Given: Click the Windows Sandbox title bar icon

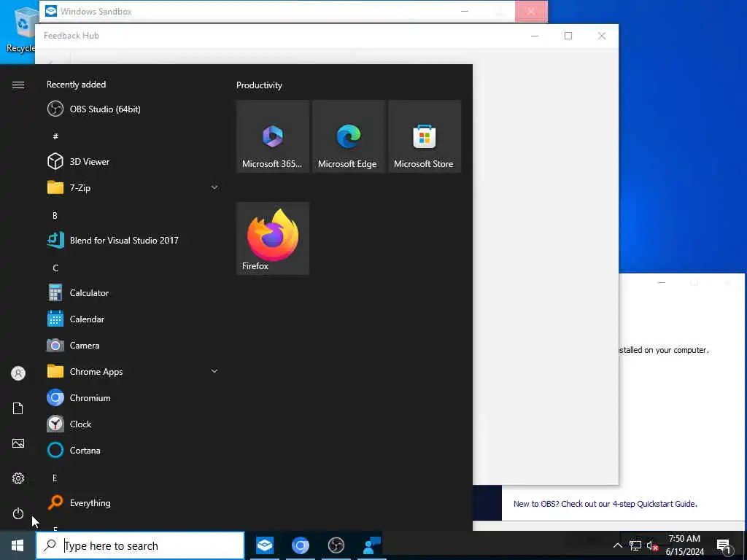Looking at the screenshot, I should pyautogui.click(x=50, y=11).
